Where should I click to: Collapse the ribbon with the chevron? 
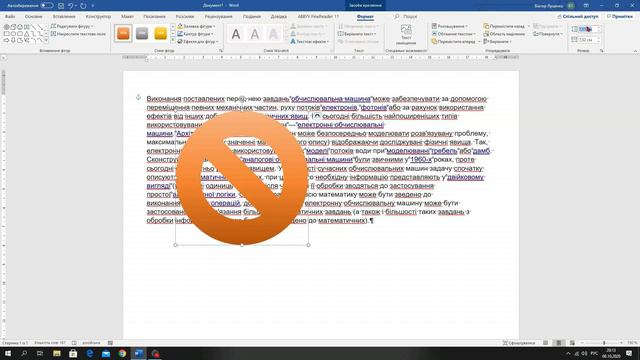[635, 51]
